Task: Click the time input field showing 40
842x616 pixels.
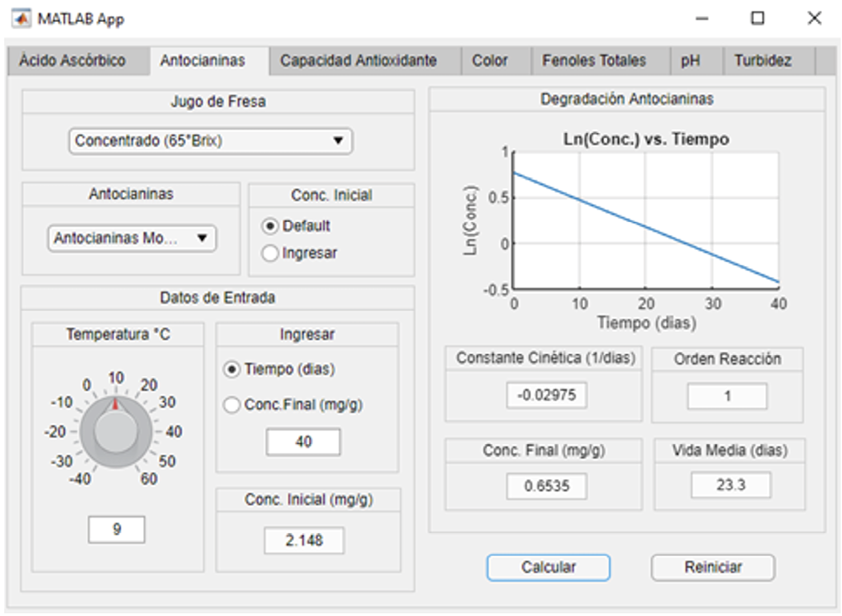Action: click(x=303, y=442)
